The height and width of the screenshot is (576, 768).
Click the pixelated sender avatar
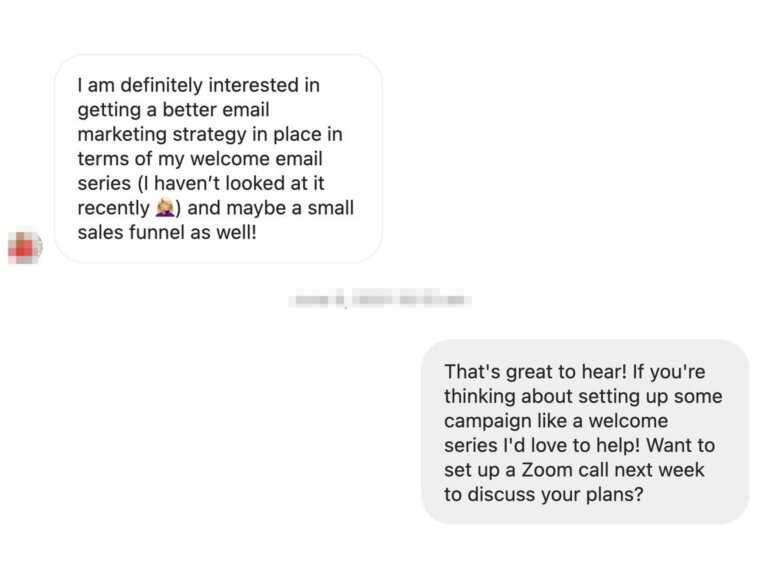pyautogui.click(x=24, y=245)
